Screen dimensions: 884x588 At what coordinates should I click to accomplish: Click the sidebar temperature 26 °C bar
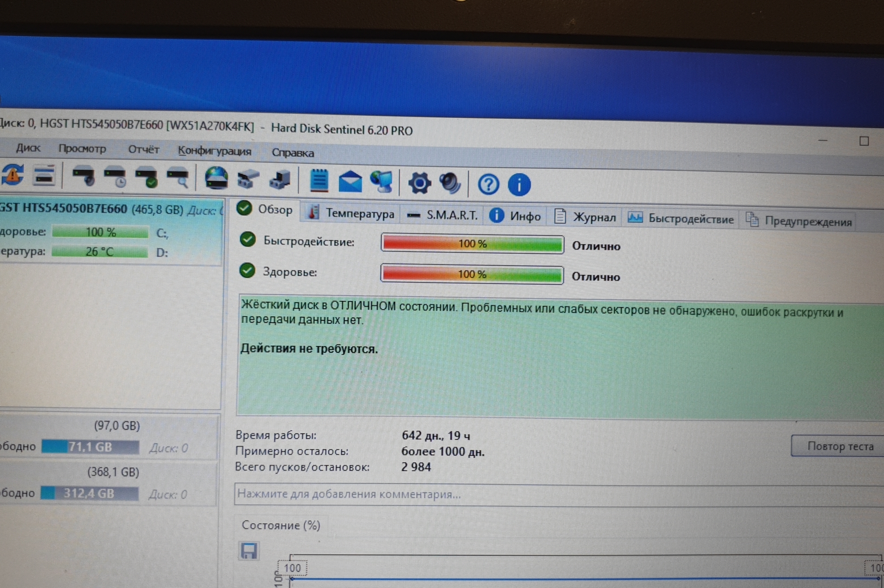pos(100,252)
